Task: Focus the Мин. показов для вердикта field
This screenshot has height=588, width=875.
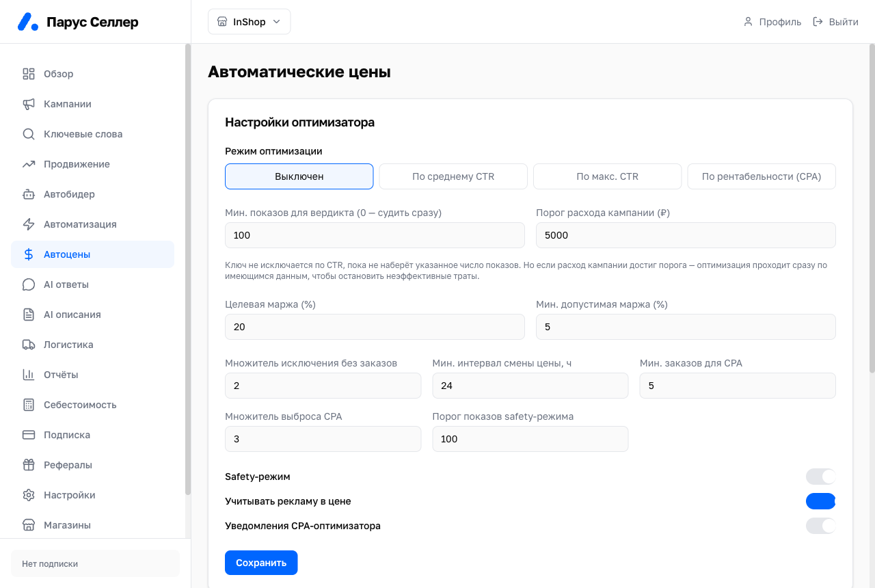Action: point(375,235)
